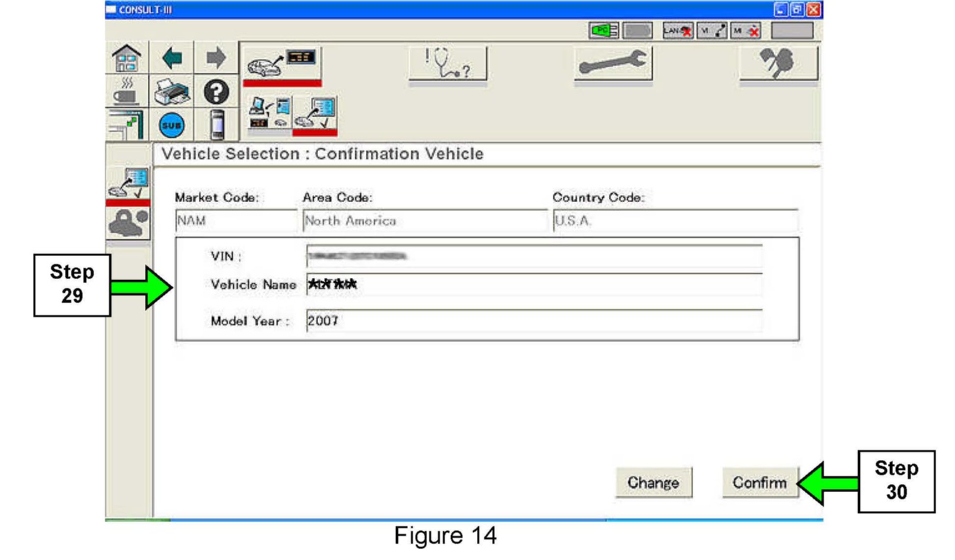Select the vehicle connection tab with car

(282, 64)
